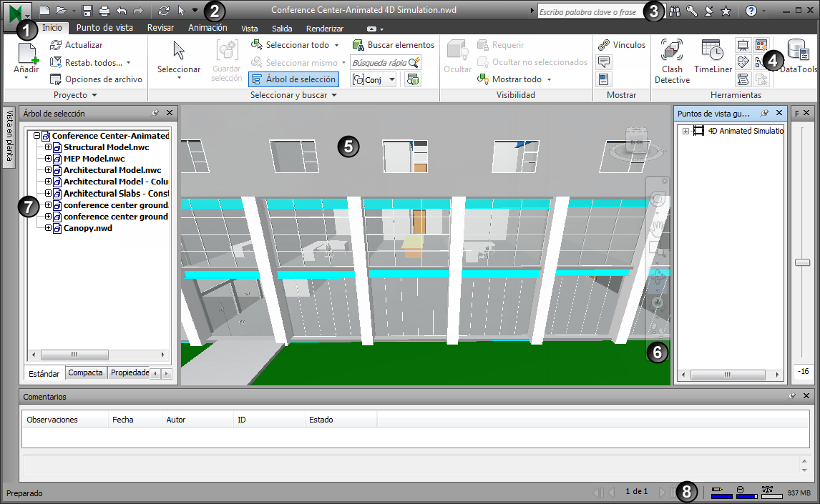Expand the MEP Model.nwc tree node
The height and width of the screenshot is (504, 820).
point(48,159)
